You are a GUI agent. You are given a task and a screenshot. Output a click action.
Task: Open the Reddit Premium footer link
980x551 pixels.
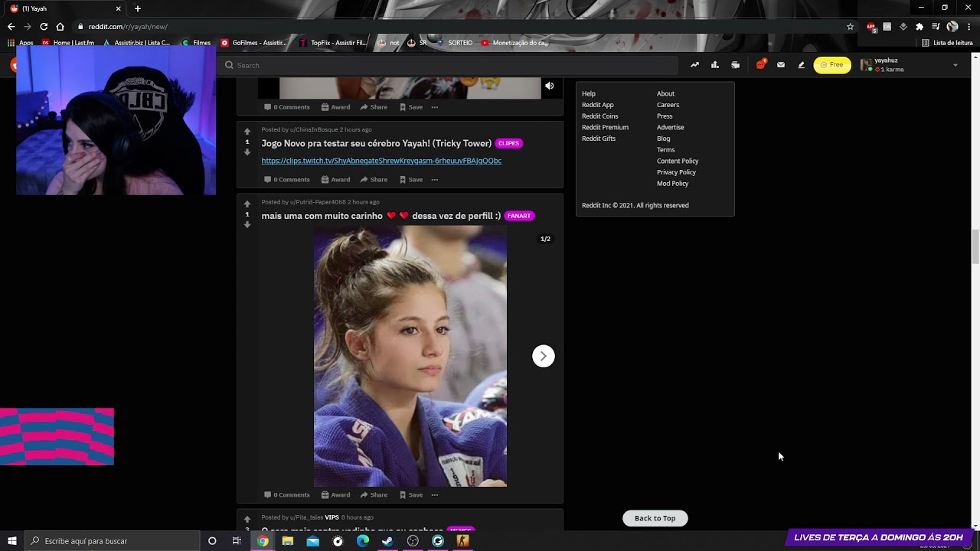click(x=605, y=127)
